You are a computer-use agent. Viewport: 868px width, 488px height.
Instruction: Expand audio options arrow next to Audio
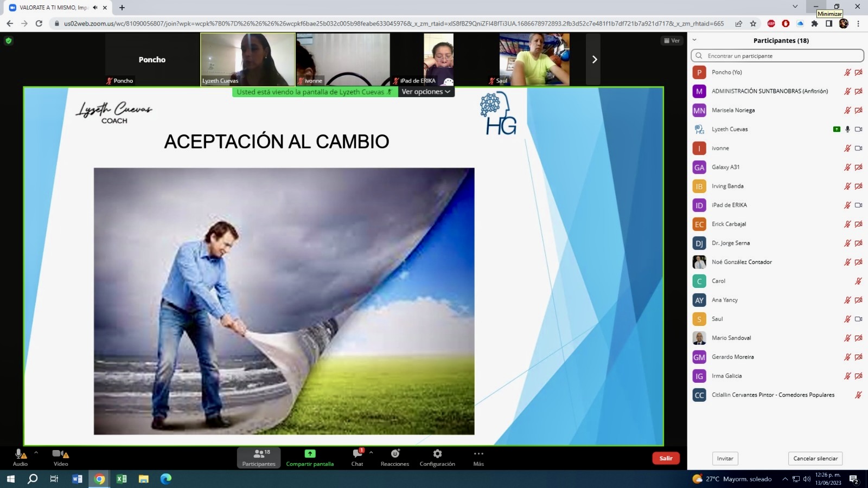(x=36, y=452)
